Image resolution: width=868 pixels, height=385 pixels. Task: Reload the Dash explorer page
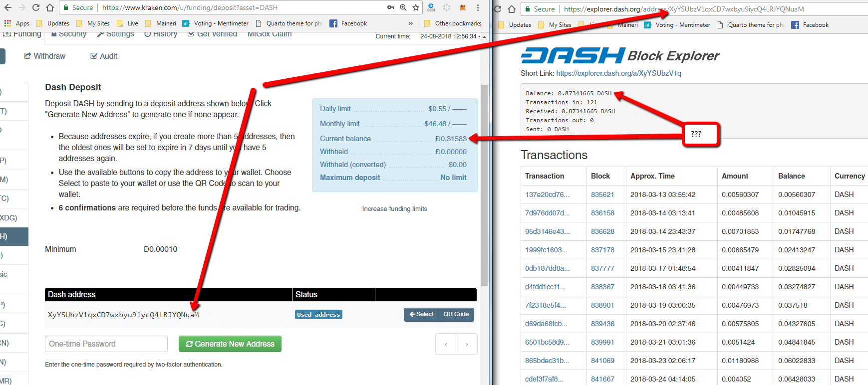tap(498, 9)
